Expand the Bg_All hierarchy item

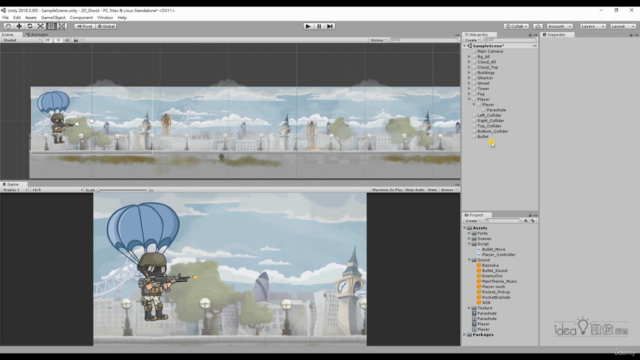click(x=469, y=57)
